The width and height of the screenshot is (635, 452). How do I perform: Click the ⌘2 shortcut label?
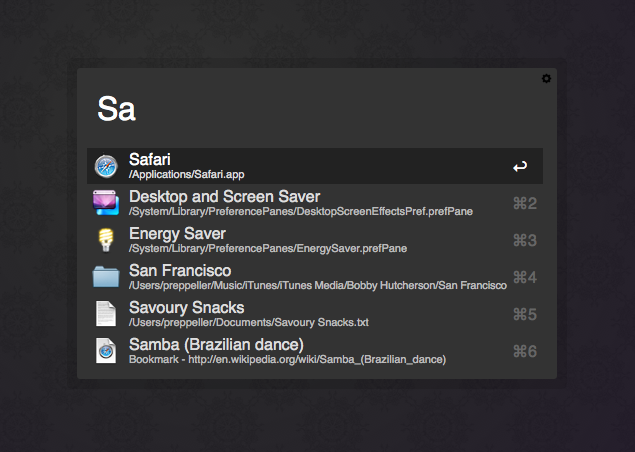point(525,204)
